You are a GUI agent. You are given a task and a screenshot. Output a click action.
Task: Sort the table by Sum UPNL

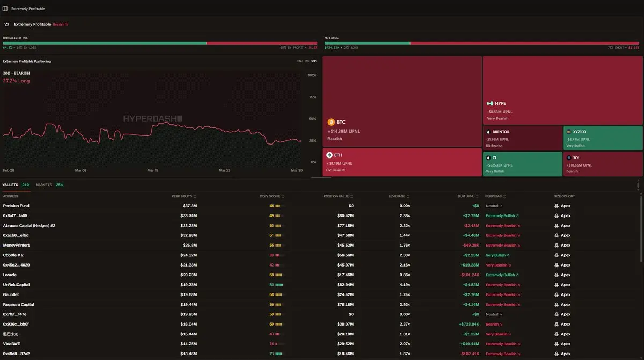tap(469, 196)
